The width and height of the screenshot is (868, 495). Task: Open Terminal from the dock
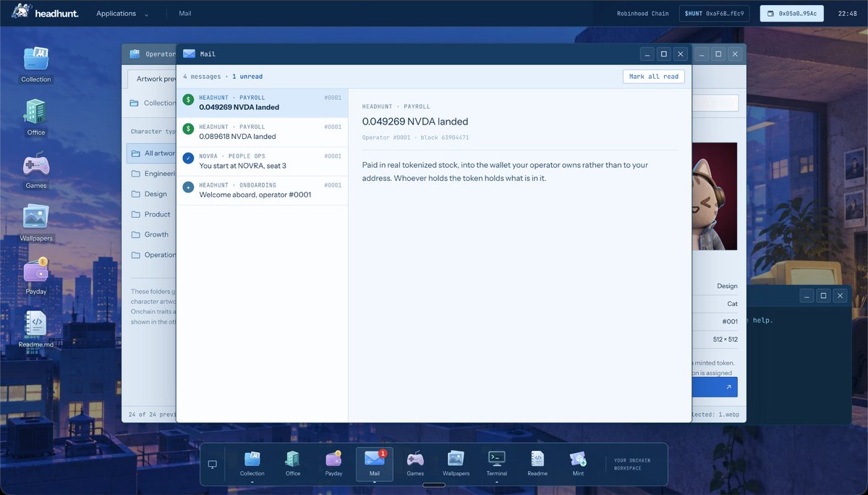497,463
